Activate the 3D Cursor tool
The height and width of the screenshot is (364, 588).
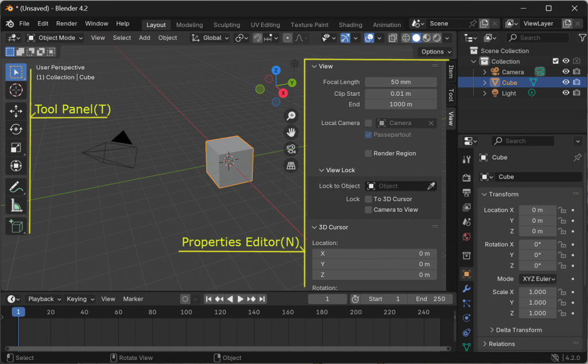pyautogui.click(x=16, y=90)
